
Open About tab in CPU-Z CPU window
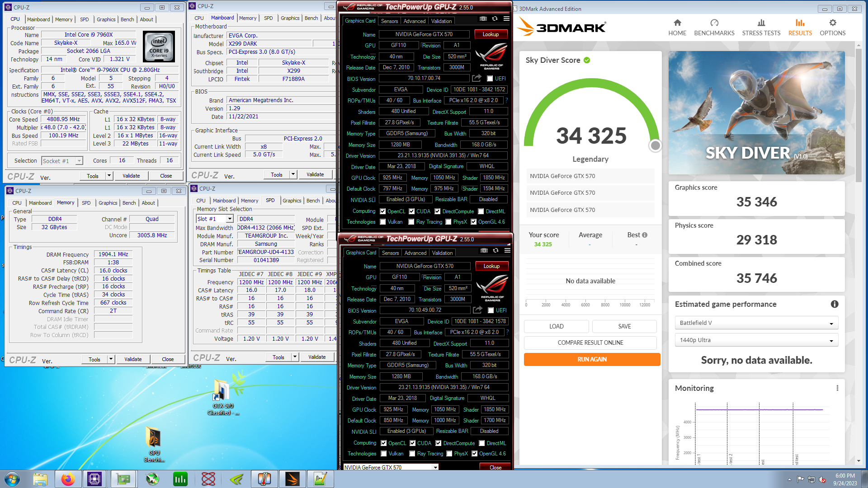(146, 19)
